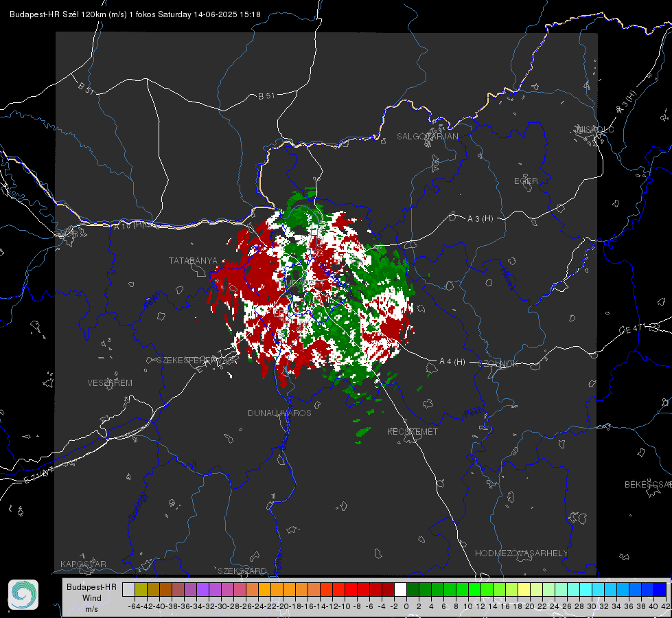Screen dimensions: 672x618
Task: Click the VESZPRÉM city label
Action: (x=110, y=383)
